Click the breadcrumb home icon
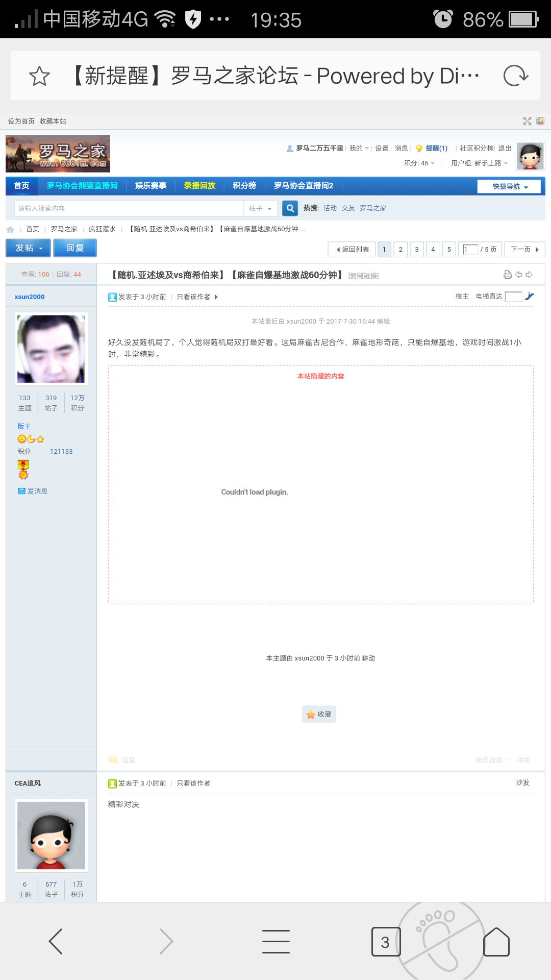The image size is (551, 980). point(10,229)
